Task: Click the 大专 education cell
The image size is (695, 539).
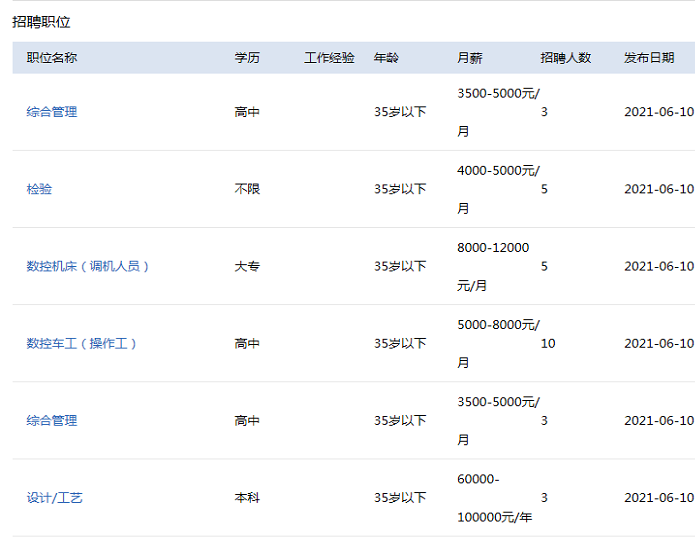Action: point(247,266)
